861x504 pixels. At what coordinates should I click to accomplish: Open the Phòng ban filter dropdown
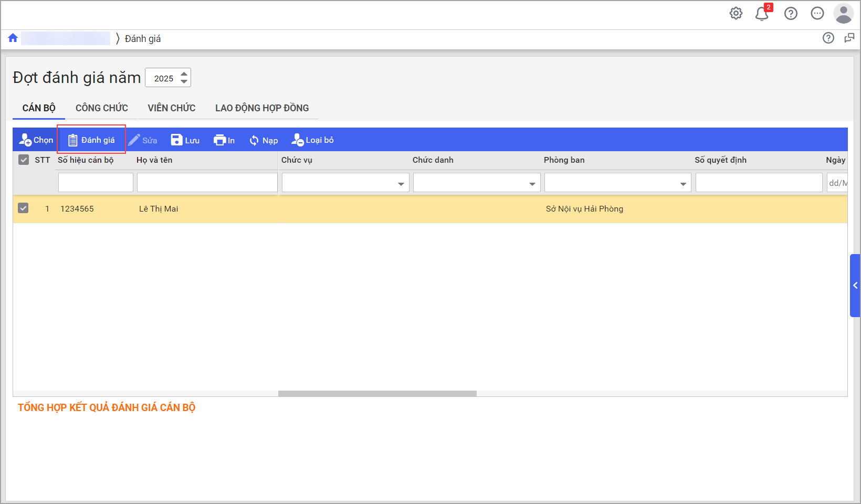coord(683,184)
